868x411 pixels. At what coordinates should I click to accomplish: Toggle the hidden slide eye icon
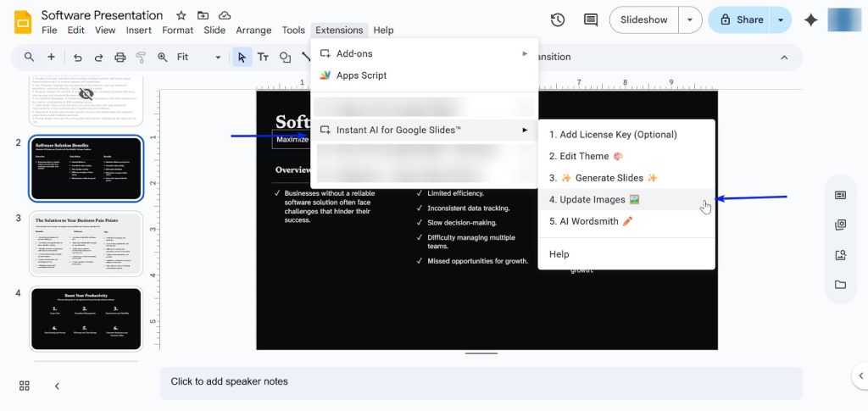click(86, 94)
